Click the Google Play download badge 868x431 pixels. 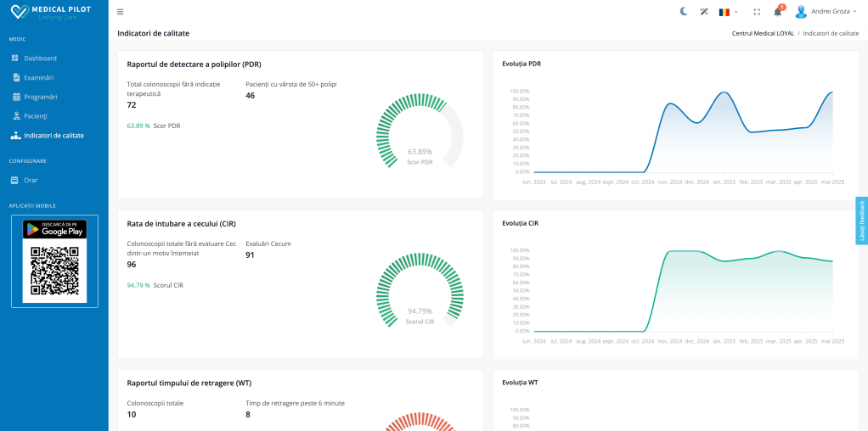[54, 229]
